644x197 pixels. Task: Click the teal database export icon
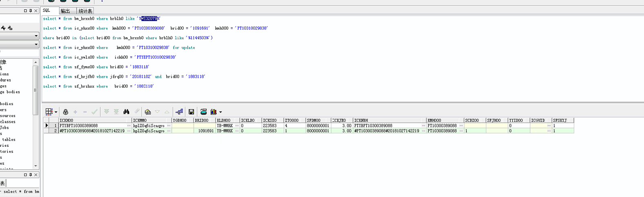203,112
